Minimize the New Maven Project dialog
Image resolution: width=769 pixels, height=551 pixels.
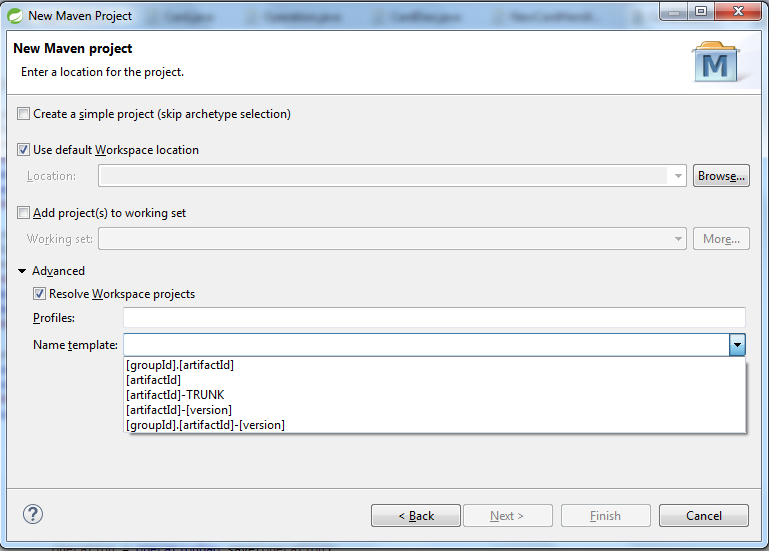point(674,11)
